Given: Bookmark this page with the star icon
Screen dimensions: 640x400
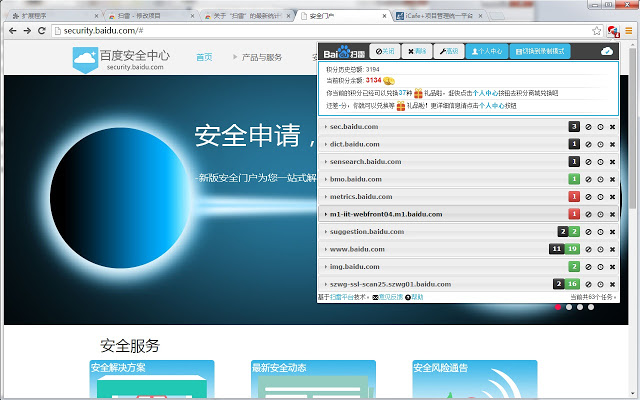Looking at the screenshot, I should [597, 31].
